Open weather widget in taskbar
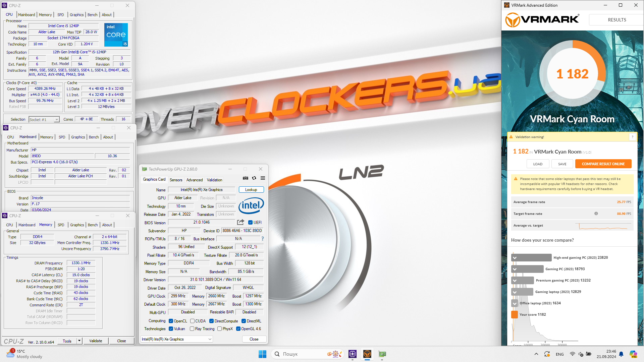This screenshot has height=362, width=644. 24,354
